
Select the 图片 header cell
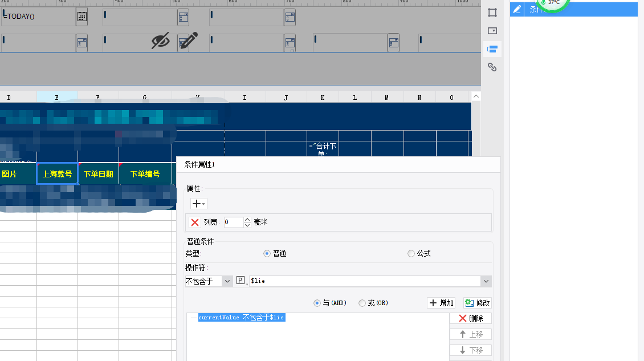pos(18,174)
